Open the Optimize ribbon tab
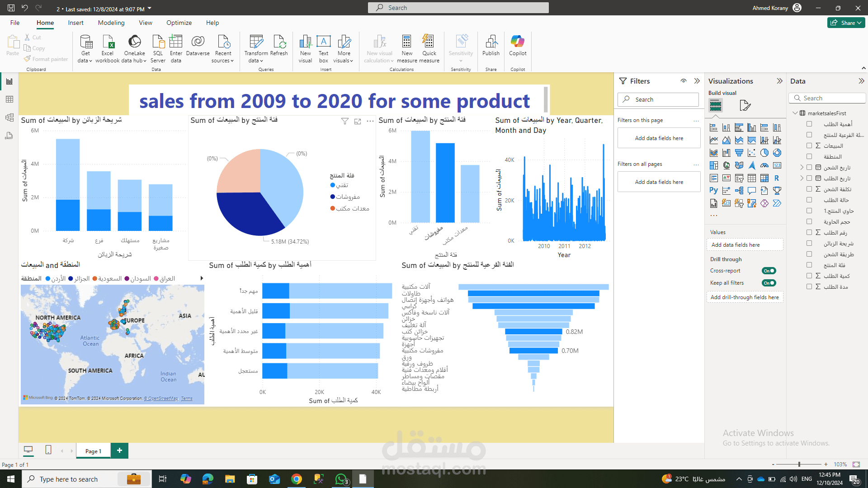Viewport: 868px width, 488px height. pyautogui.click(x=179, y=23)
